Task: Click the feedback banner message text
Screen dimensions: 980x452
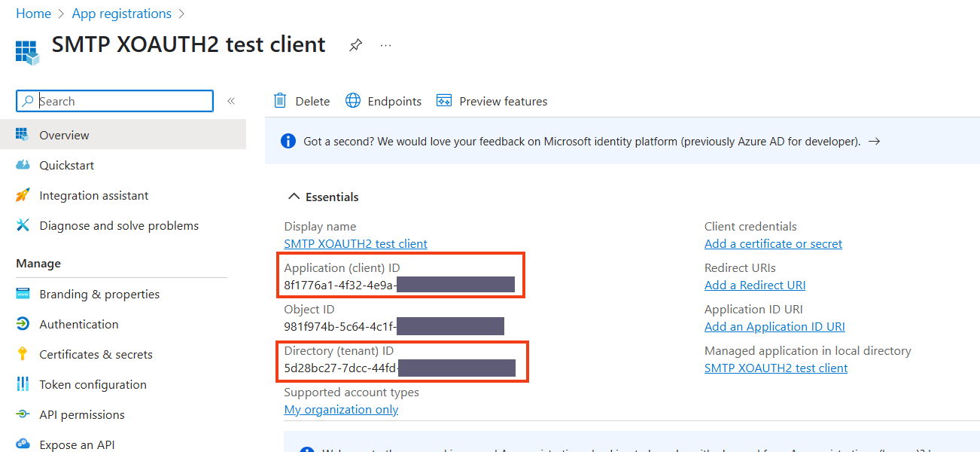Action: click(581, 141)
